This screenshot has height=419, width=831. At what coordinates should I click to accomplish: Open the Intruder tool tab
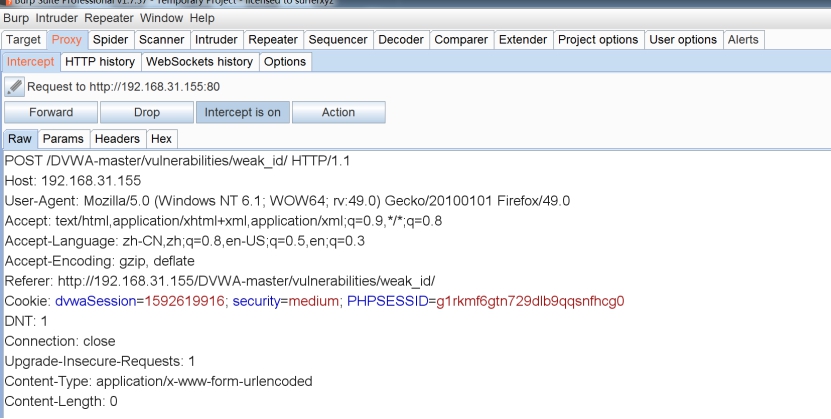[x=216, y=40]
